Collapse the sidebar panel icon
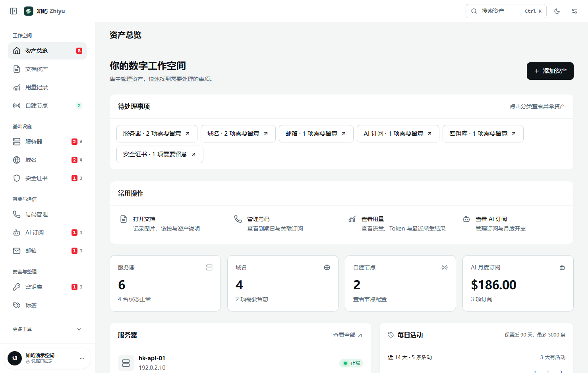588x373 pixels. click(14, 11)
